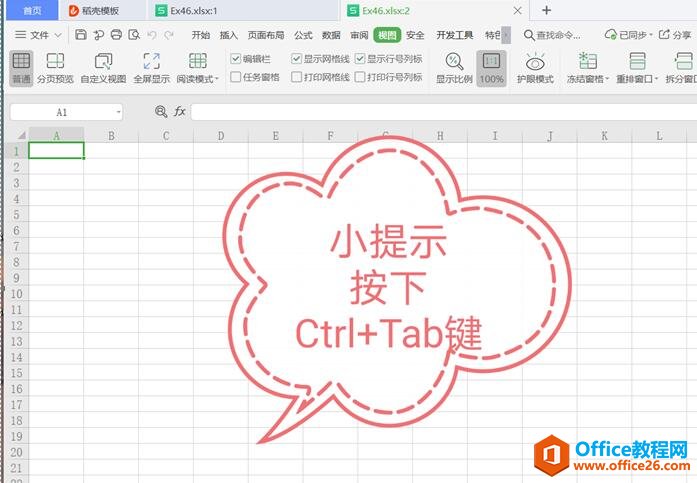
Task: Open 自定义视图 custom views
Action: click(x=103, y=68)
